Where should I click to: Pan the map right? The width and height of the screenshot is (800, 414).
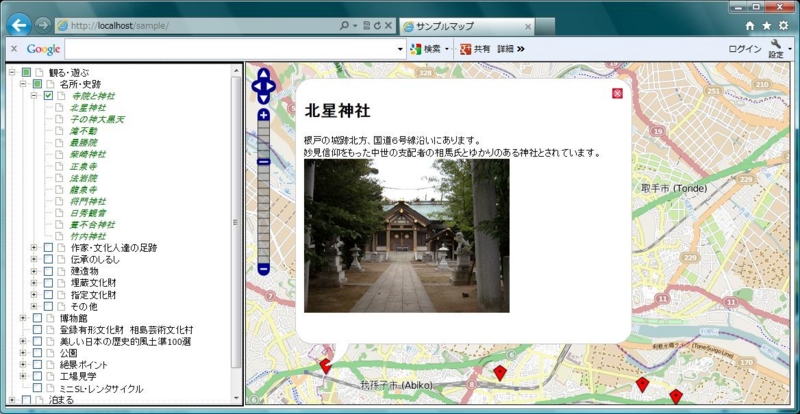tap(271, 86)
